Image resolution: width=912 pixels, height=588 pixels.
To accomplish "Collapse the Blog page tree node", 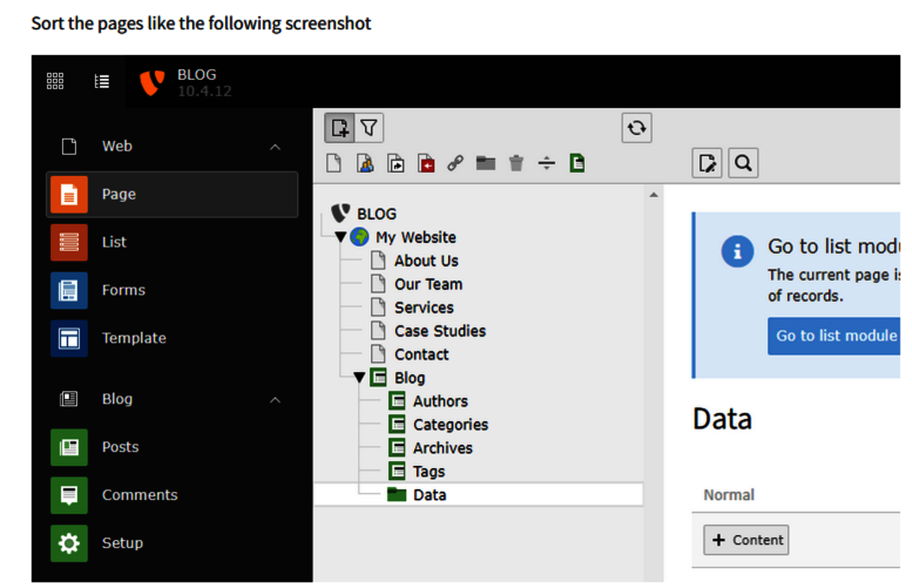I will [359, 378].
